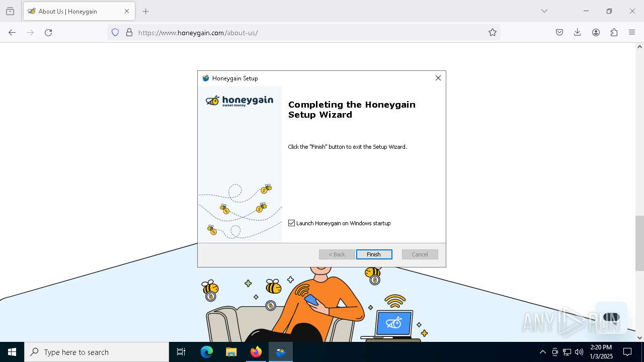644x362 pixels.
Task: Switch to Firefox in the taskbar
Action: click(256, 352)
